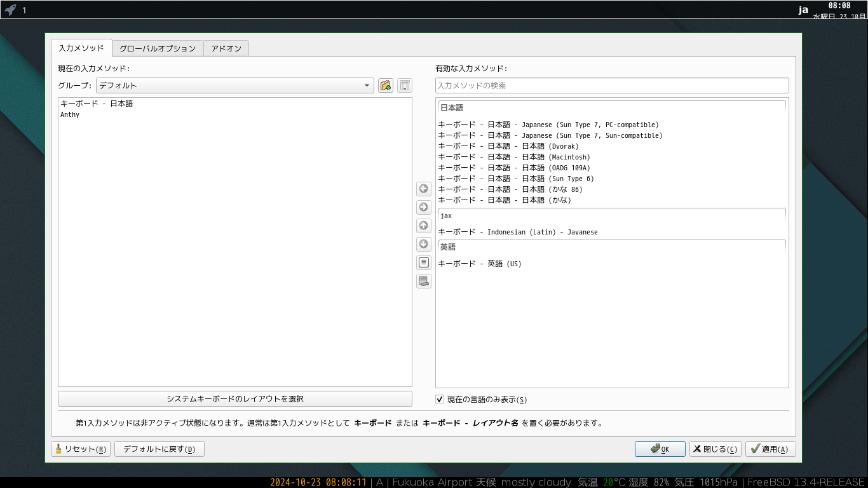This screenshot has height=488, width=868.
Task: Switch to グローバルオプション tab
Action: (158, 48)
